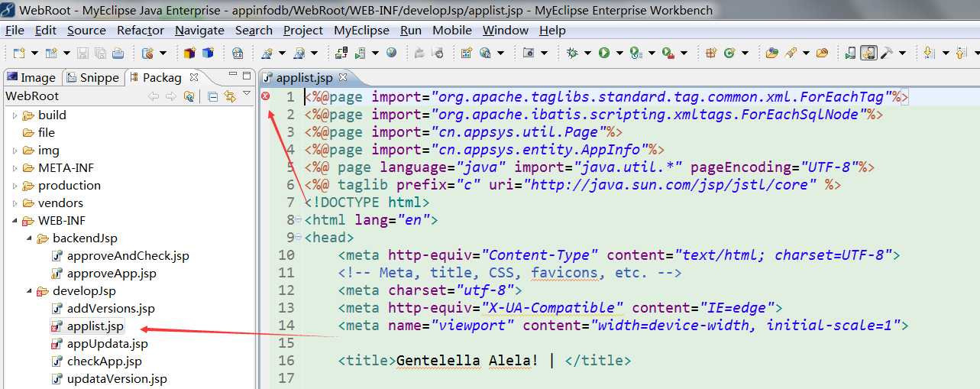Expand the META-INF folder
Image resolution: width=980 pixels, height=389 pixels.
15,168
